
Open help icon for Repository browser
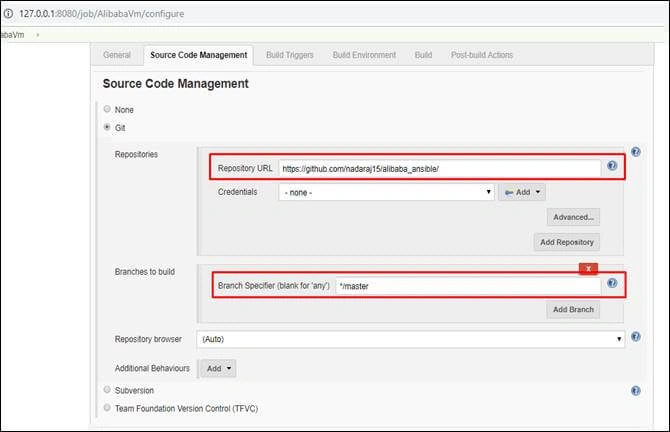click(x=635, y=337)
